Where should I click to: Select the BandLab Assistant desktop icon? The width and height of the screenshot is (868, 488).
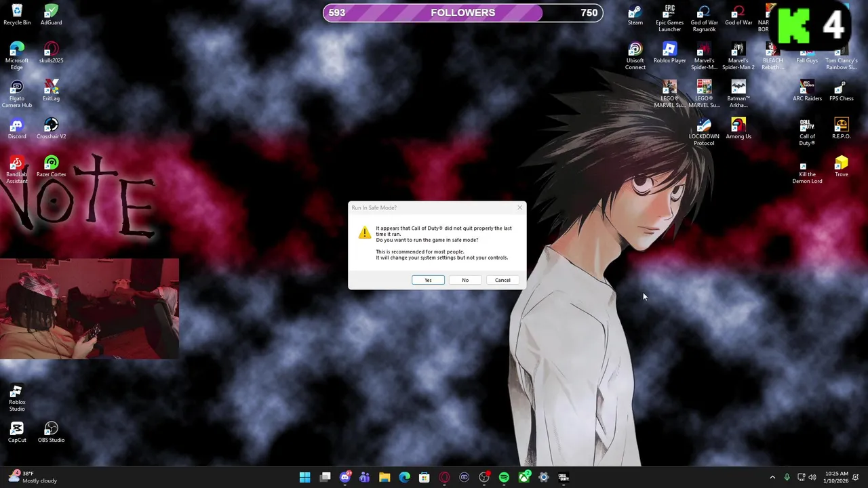[x=17, y=169]
